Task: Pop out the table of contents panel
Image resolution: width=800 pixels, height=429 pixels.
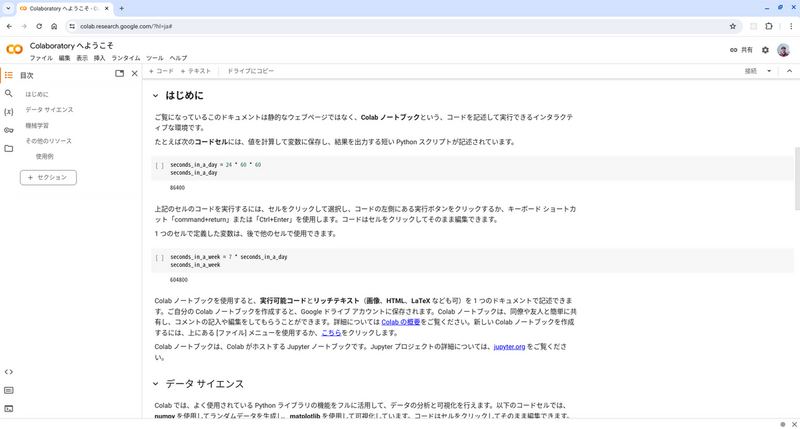Action: [119, 73]
